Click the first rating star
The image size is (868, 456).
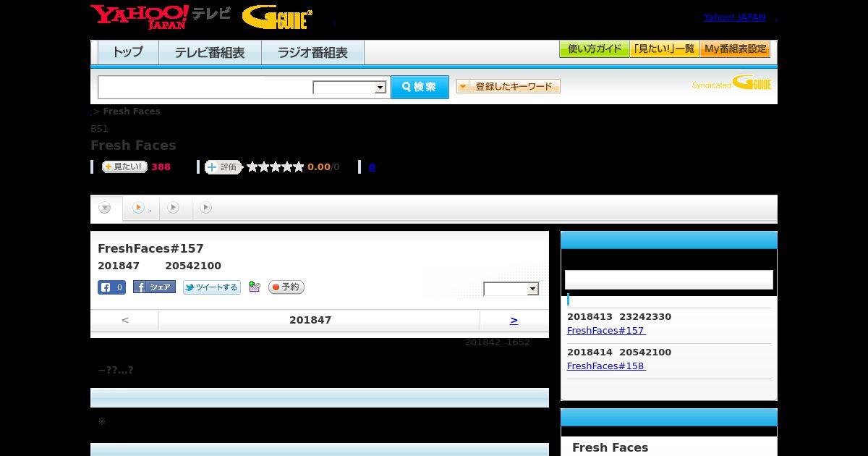point(252,167)
